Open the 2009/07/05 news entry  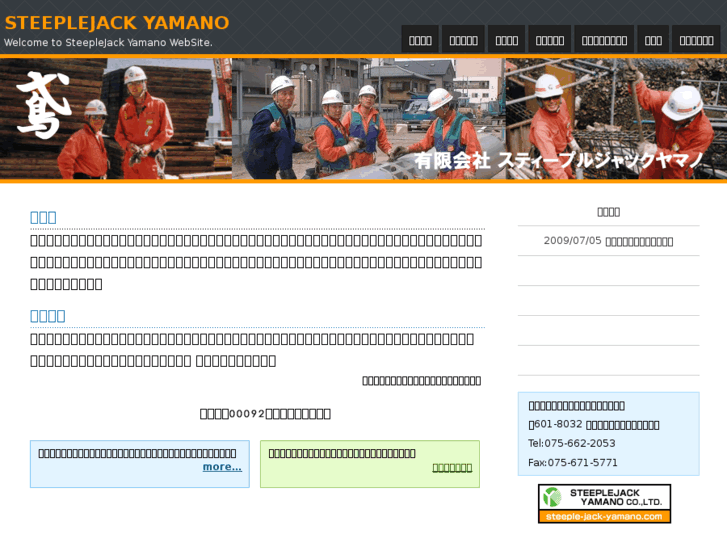tap(608, 241)
